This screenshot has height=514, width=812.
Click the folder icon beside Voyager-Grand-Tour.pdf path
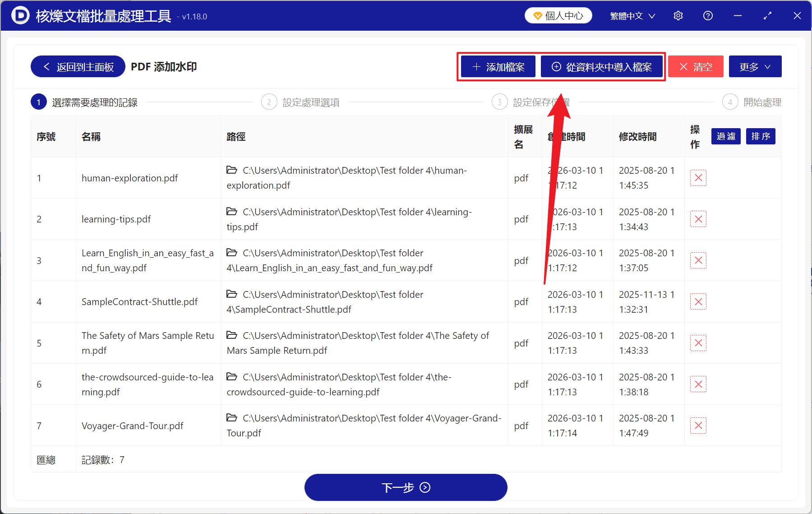[232, 418]
